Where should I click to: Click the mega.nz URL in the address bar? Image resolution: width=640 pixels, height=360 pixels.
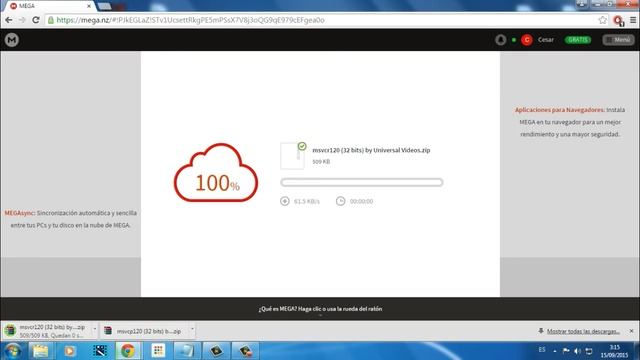190,20
